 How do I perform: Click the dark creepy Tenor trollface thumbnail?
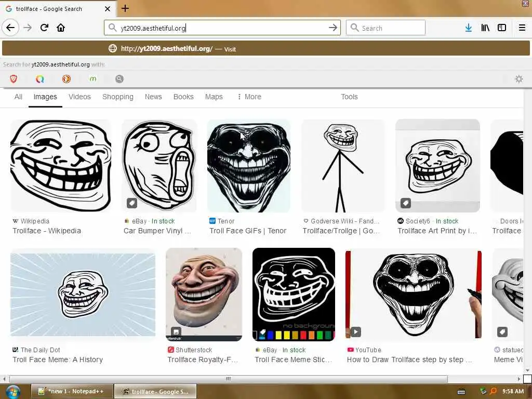[x=249, y=166]
